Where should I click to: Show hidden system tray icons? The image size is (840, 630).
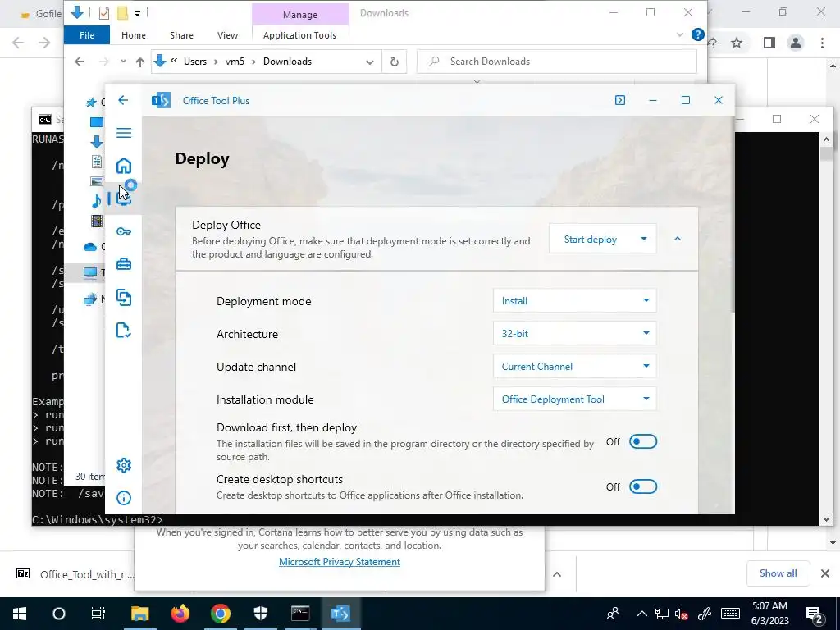[641, 614]
